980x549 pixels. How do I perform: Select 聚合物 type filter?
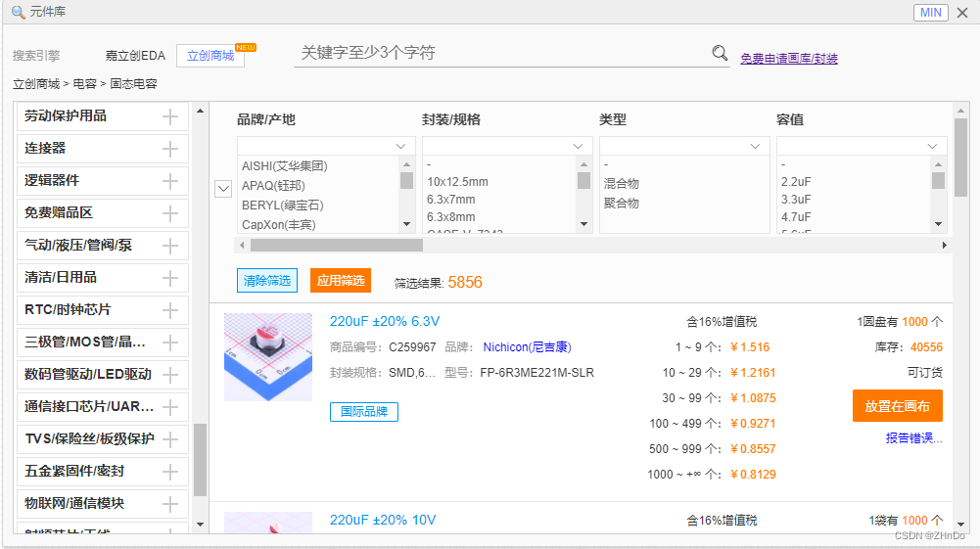[622, 203]
